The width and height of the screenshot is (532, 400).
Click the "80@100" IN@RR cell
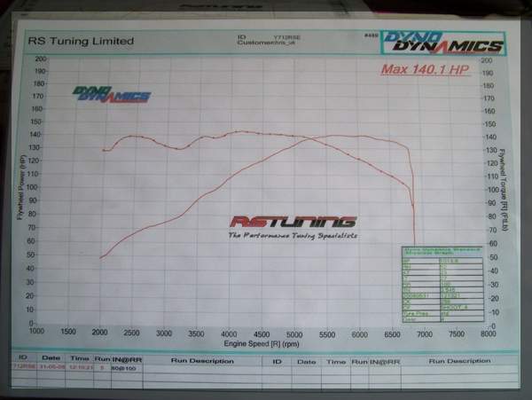(x=123, y=368)
